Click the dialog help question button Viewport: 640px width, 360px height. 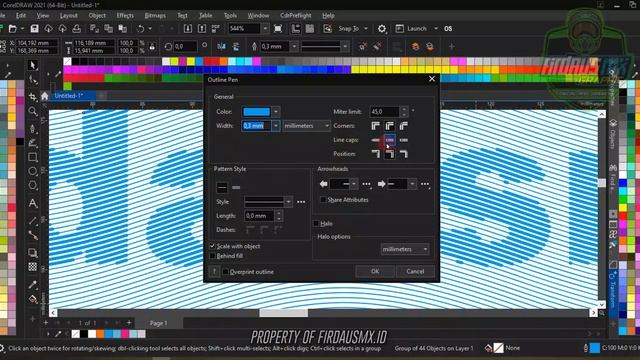[x=214, y=272]
